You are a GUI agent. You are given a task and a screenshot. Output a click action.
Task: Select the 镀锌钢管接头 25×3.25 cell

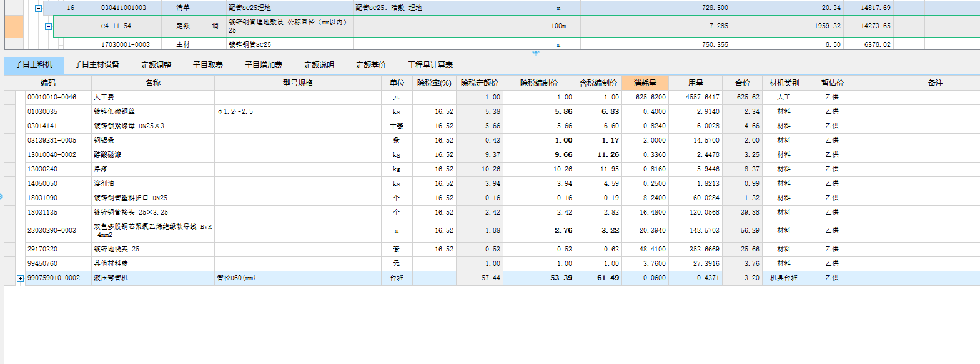coord(153,212)
